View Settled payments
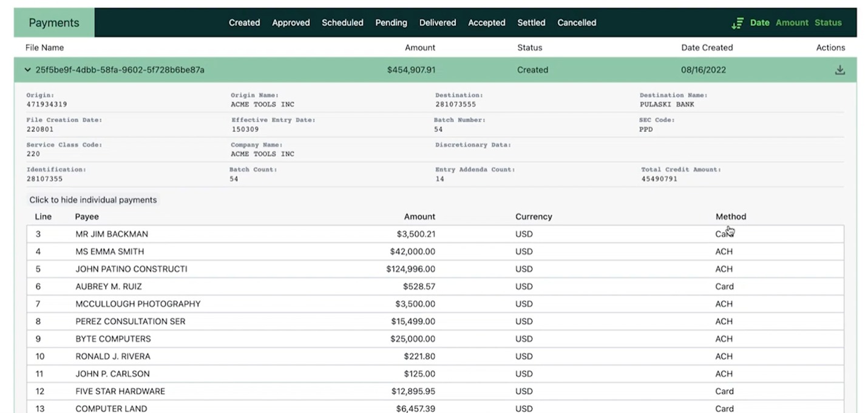868x413 pixels. 531,22
